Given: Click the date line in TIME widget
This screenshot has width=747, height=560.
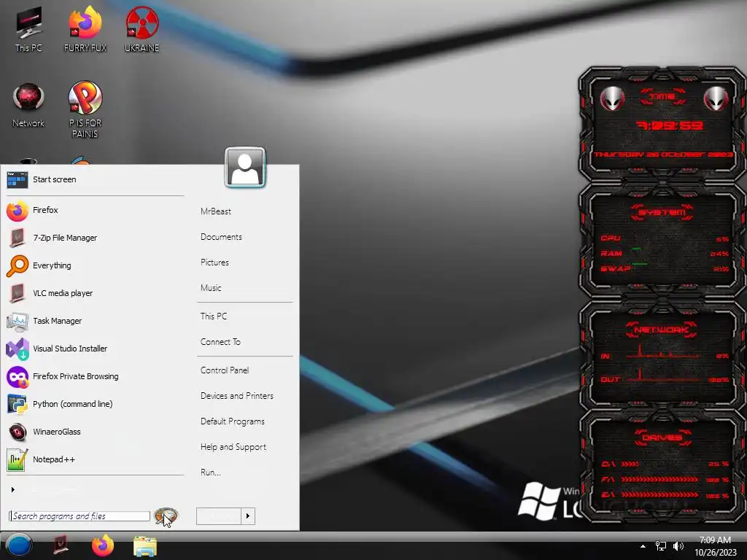Looking at the screenshot, I should click(663, 155).
